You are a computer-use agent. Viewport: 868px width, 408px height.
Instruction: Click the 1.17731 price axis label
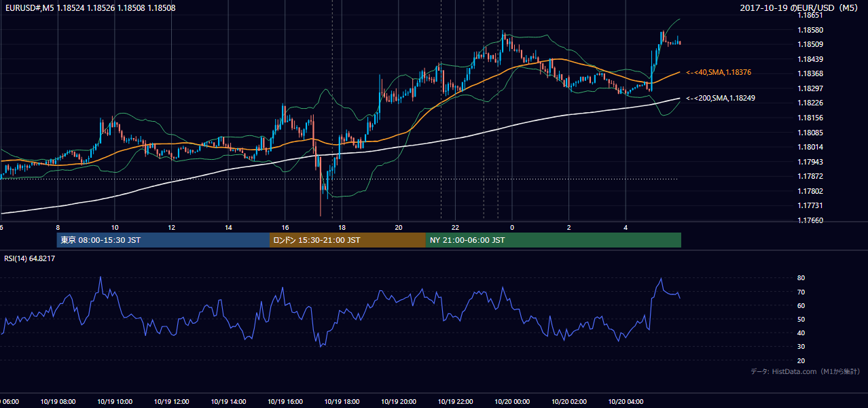pos(809,205)
